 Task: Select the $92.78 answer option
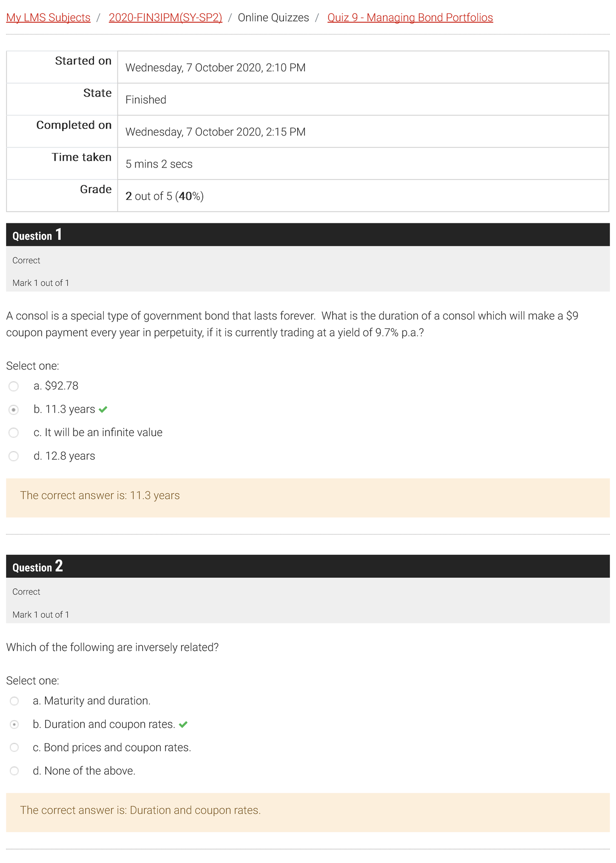pos(14,386)
